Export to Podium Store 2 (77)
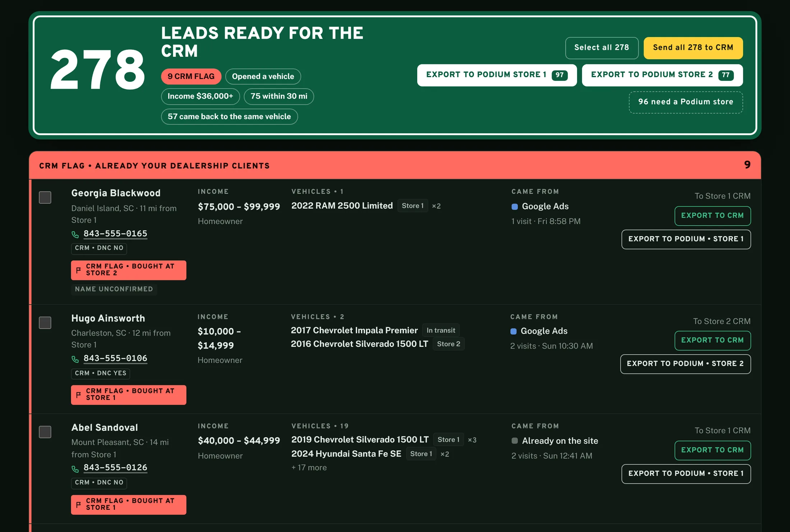This screenshot has width=790, height=532. pos(662,75)
